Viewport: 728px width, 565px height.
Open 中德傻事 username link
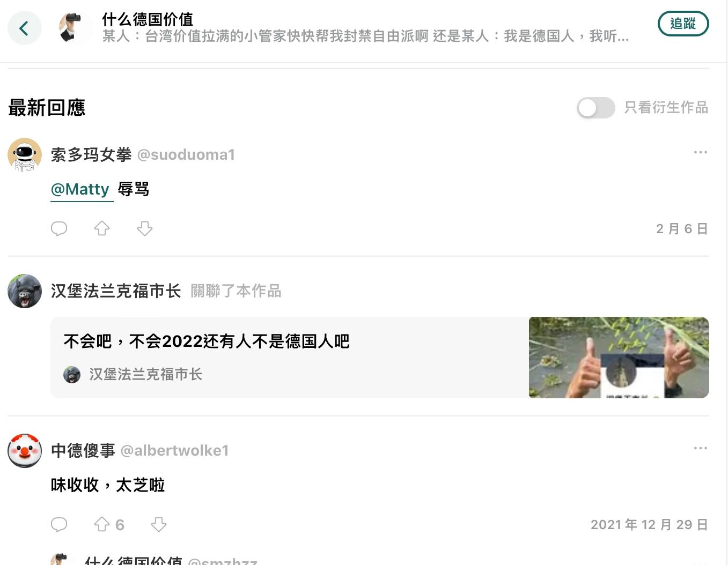point(83,451)
